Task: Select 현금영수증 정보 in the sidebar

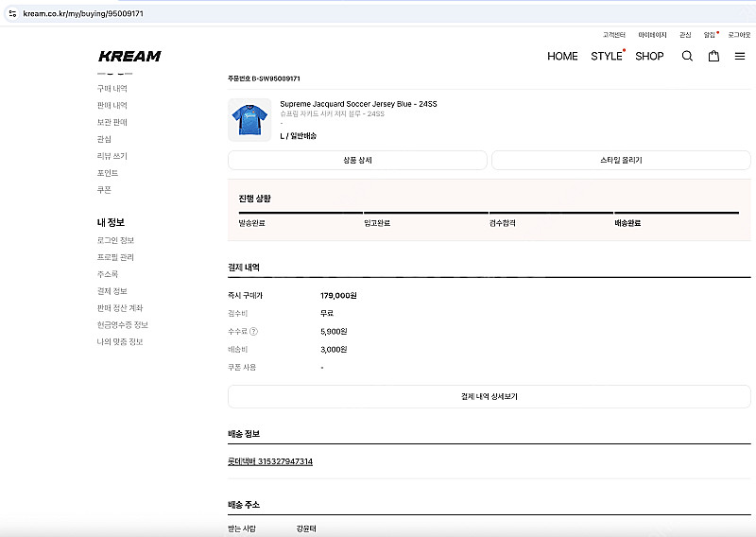Action: (x=123, y=324)
